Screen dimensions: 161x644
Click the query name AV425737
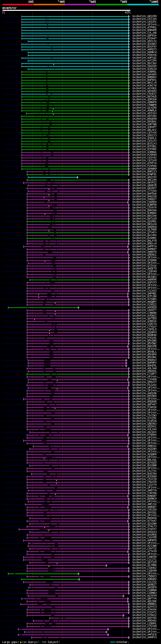tap(9, 8)
